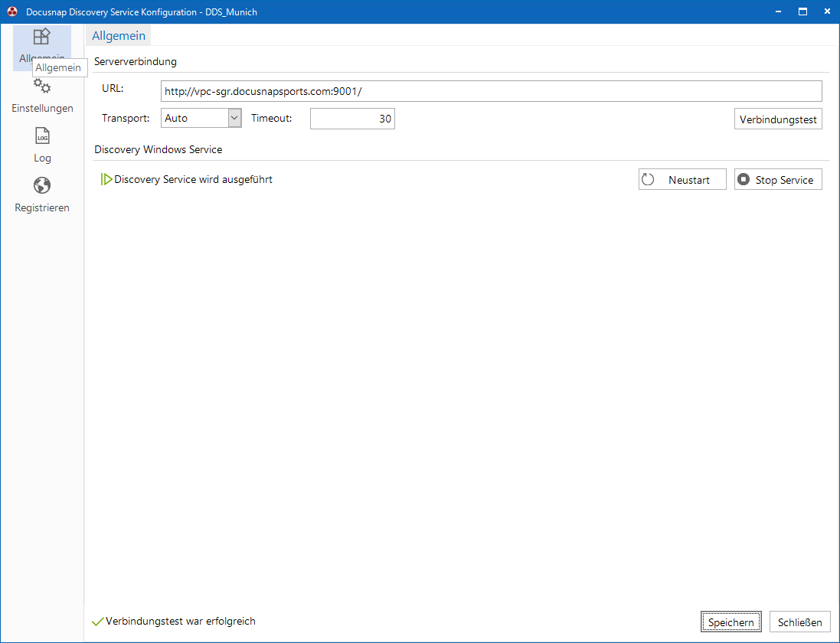Switch to the Allgemein tab header
This screenshot has width=840, height=643.
[x=119, y=35]
